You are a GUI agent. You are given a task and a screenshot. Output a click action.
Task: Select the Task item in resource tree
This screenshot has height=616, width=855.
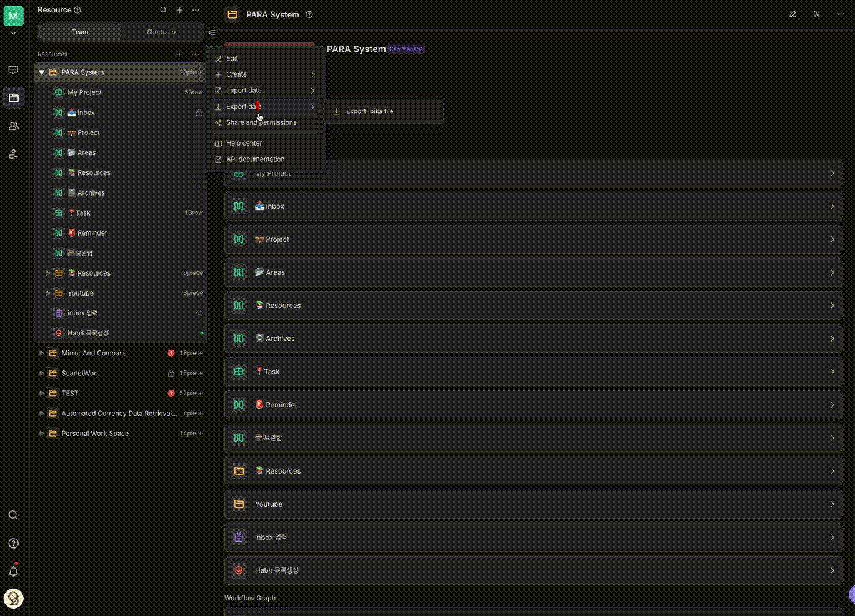[83, 213]
